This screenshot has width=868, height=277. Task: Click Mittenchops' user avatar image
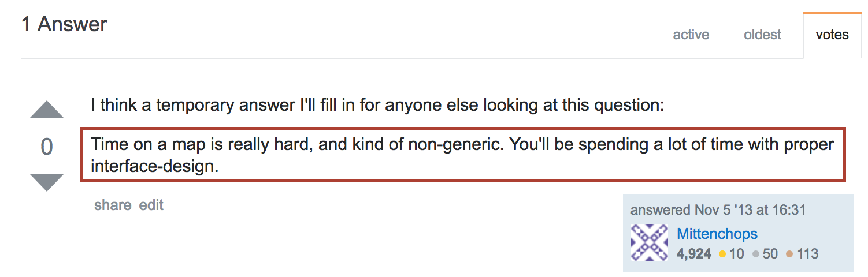click(x=650, y=242)
